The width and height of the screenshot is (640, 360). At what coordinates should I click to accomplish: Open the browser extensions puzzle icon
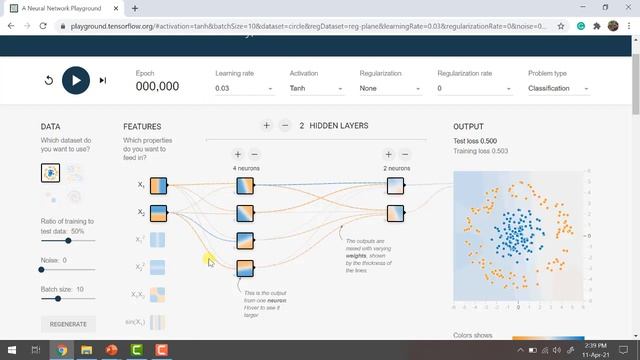597,26
